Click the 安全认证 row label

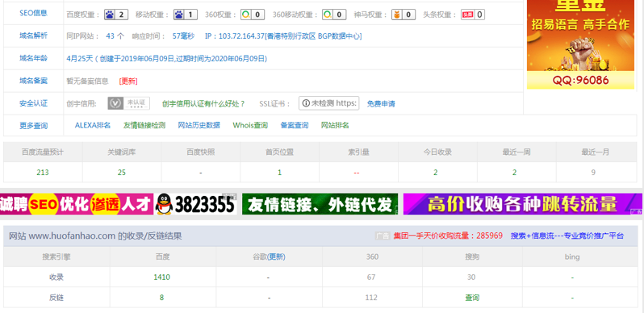tap(33, 103)
